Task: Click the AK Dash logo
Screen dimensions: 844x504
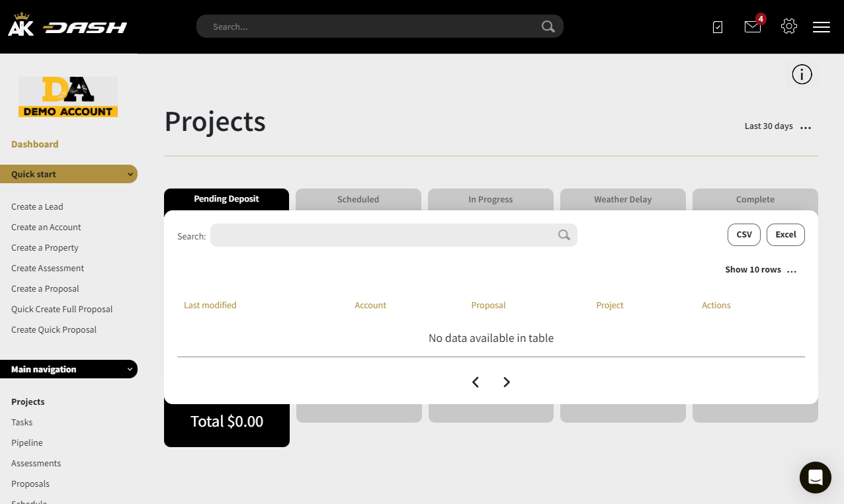Action: click(x=67, y=25)
